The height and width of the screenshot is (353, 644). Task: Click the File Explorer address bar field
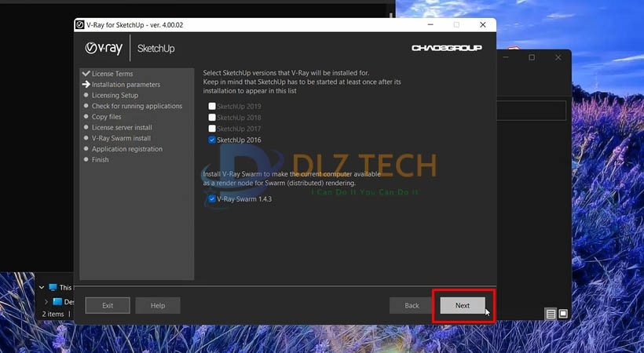click(532, 110)
